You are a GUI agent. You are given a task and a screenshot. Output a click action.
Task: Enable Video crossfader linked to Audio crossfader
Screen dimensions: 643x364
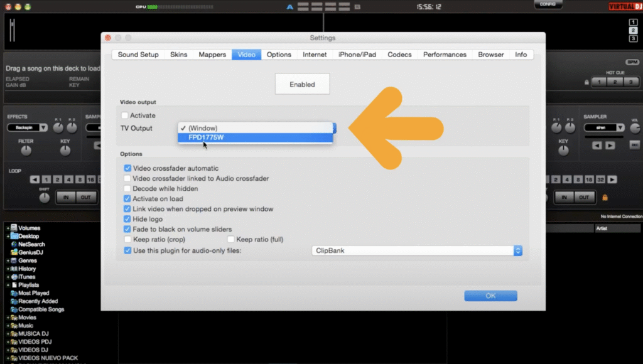pyautogui.click(x=127, y=178)
